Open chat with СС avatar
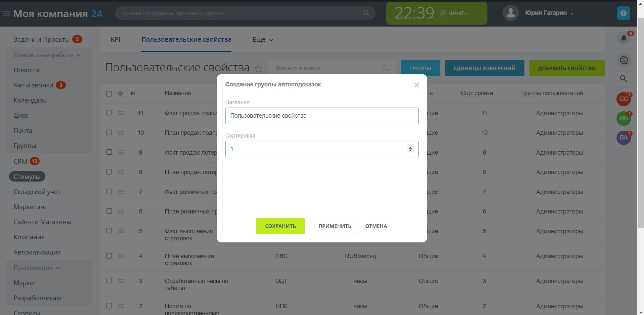 pyautogui.click(x=624, y=99)
